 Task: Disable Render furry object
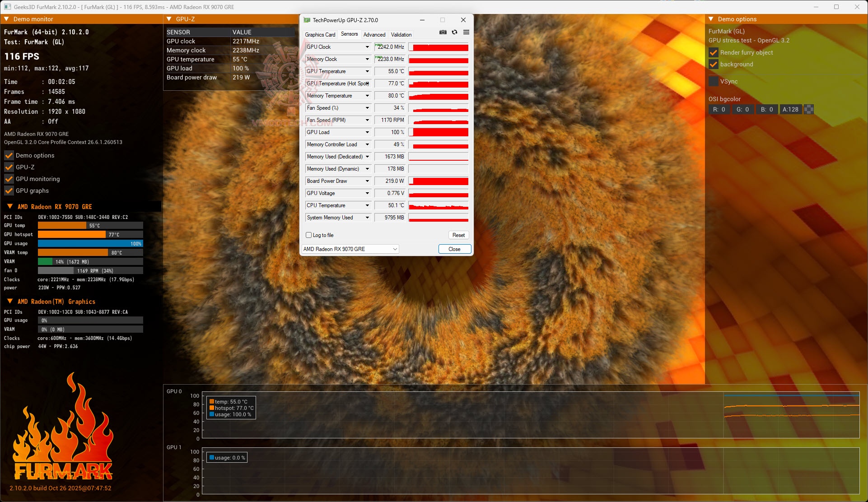pos(714,52)
